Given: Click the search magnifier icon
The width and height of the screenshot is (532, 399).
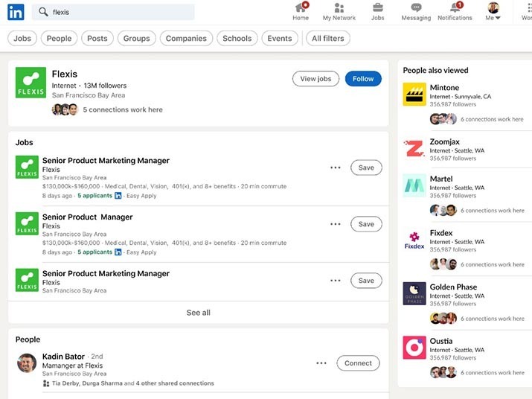Looking at the screenshot, I should click(43, 12).
